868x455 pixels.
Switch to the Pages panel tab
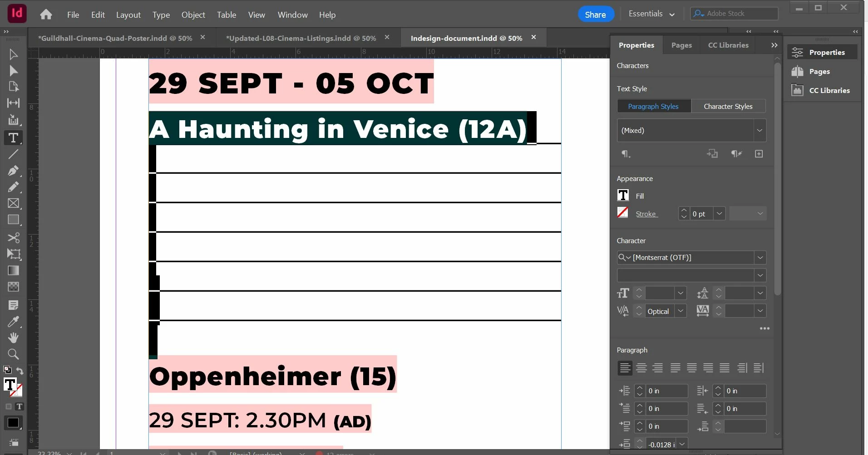tap(681, 45)
